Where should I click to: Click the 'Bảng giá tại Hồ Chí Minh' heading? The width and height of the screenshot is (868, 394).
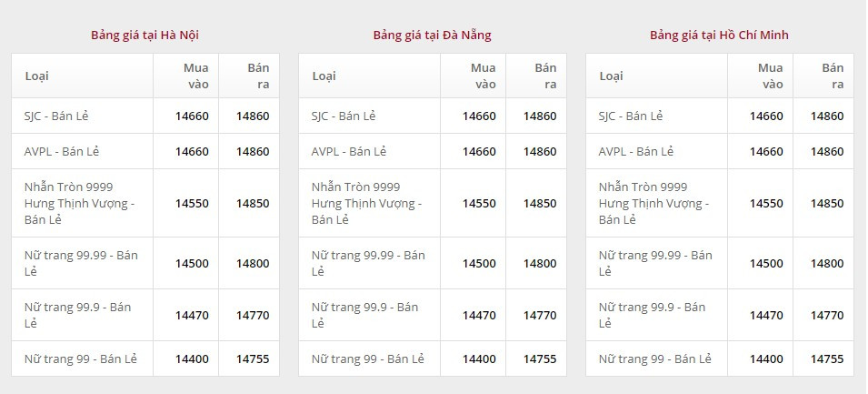click(719, 35)
